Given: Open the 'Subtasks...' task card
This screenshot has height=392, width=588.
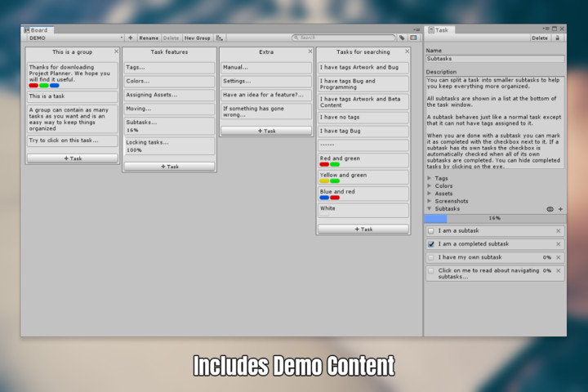Looking at the screenshot, I should coord(170,126).
